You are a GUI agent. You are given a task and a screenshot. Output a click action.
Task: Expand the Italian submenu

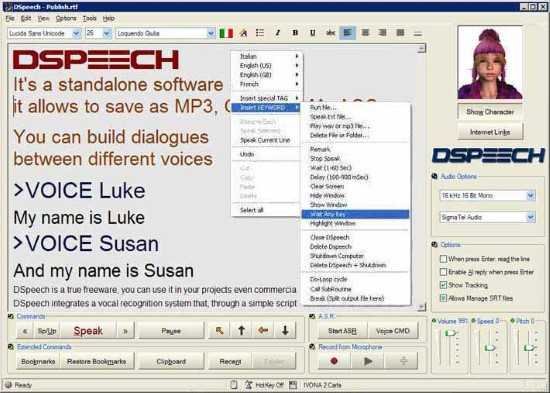tap(267, 56)
